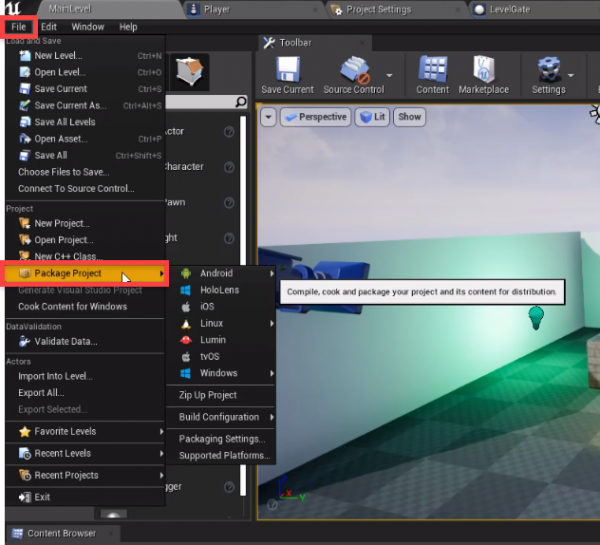Expand the Linux packaging submenu

221,323
